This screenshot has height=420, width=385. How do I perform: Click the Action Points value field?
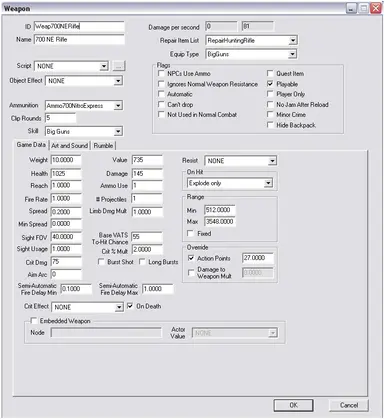[x=258, y=258]
